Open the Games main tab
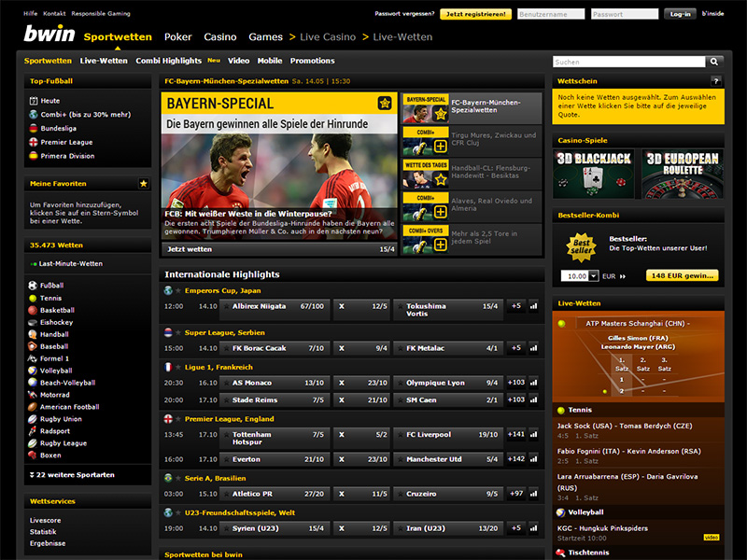 click(x=265, y=36)
